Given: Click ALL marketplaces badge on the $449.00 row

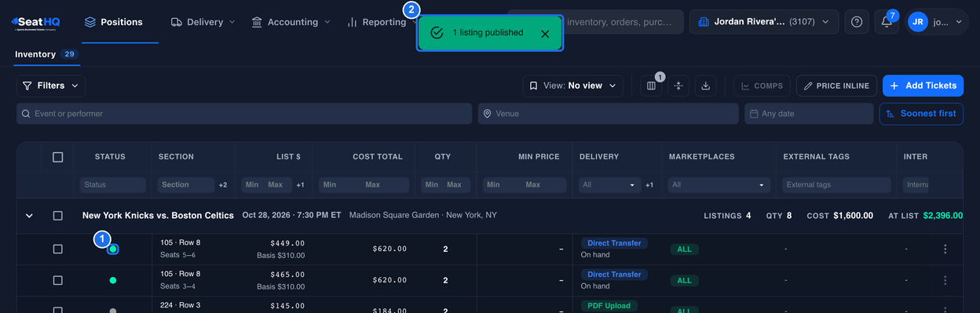Looking at the screenshot, I should tap(684, 249).
